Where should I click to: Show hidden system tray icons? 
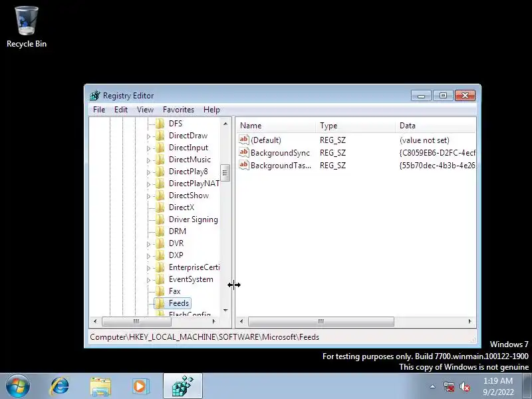(x=433, y=386)
